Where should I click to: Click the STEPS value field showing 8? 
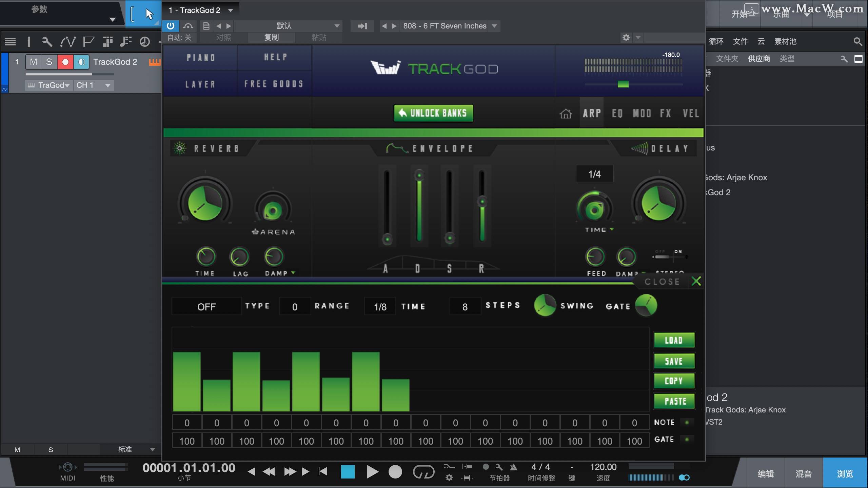coord(465,307)
